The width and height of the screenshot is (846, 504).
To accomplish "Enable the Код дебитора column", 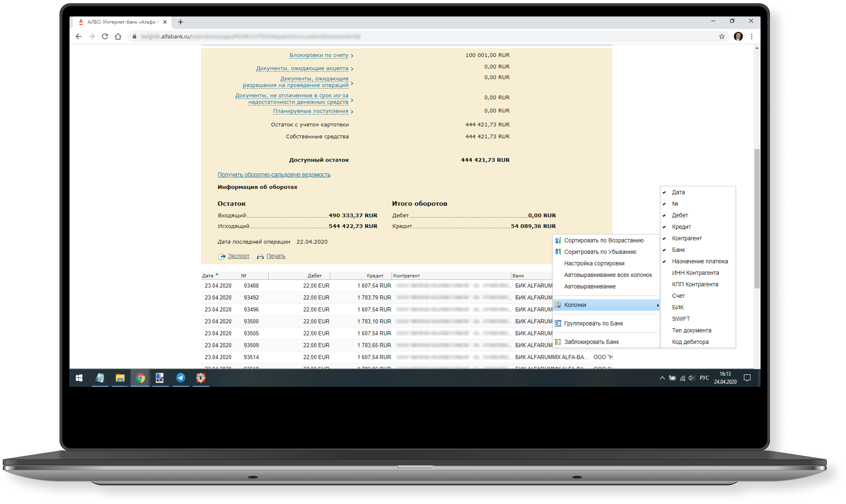I will (x=697, y=343).
